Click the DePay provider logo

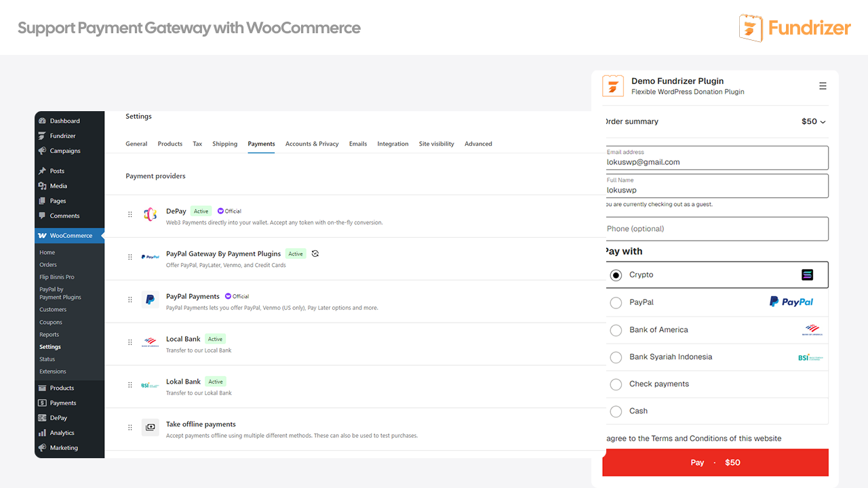(x=151, y=214)
